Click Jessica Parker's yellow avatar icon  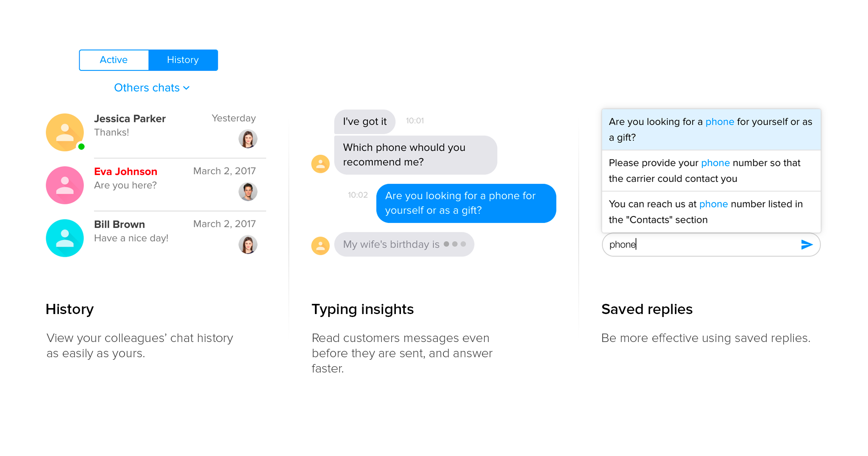[x=65, y=132]
